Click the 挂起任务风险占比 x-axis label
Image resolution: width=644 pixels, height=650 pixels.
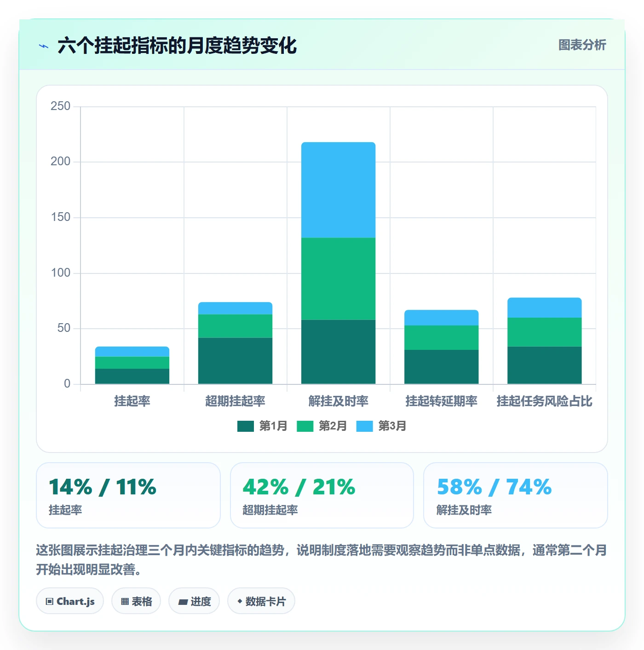point(545,401)
